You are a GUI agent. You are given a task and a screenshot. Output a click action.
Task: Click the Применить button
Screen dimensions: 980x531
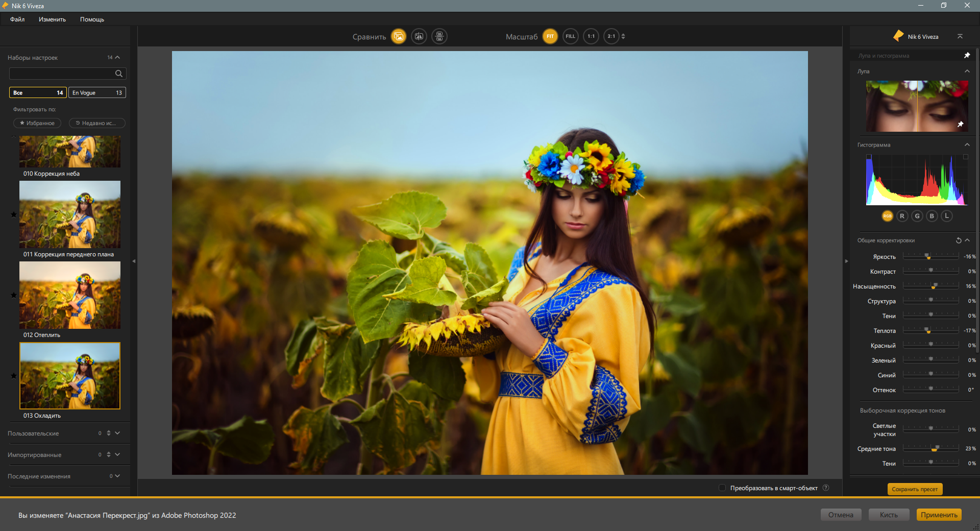tap(939, 515)
